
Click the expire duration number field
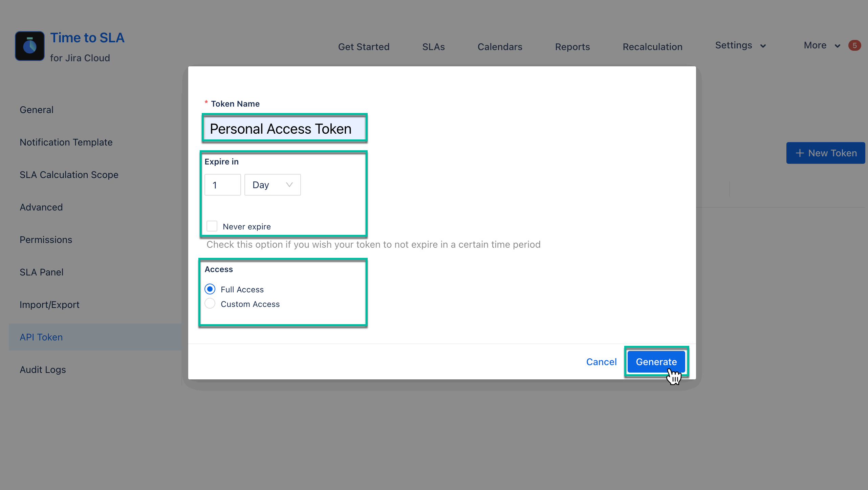(x=222, y=185)
